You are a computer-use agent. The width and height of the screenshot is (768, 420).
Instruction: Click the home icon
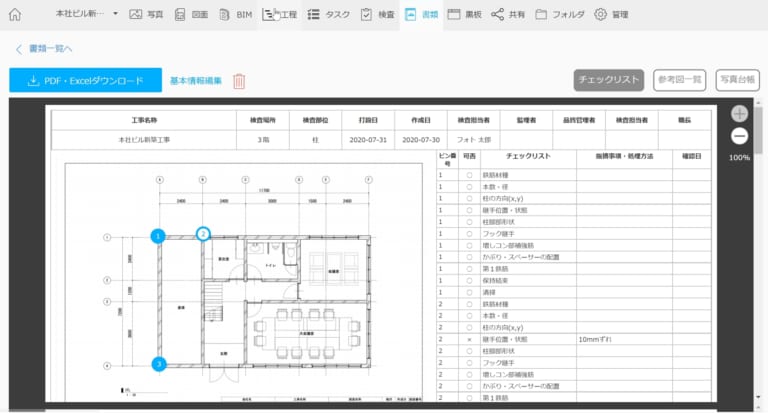click(15, 15)
